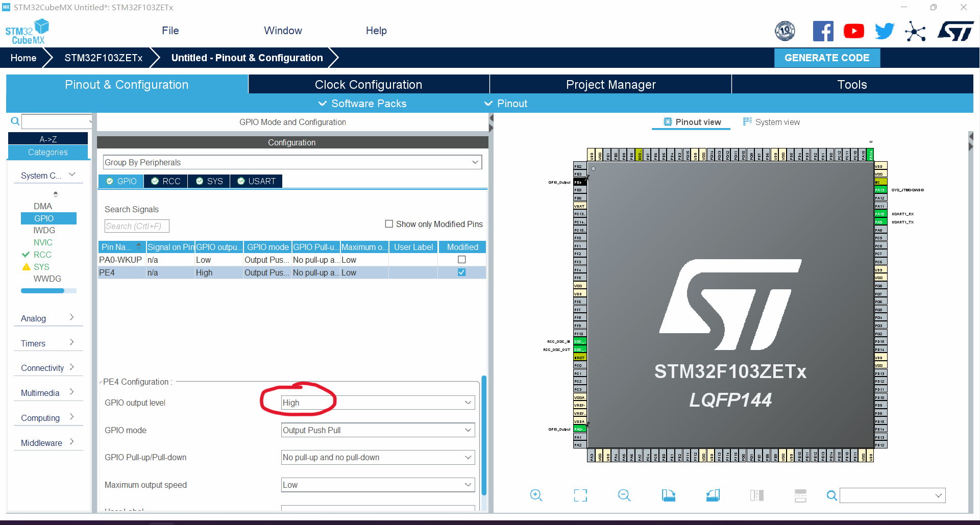Image resolution: width=980 pixels, height=525 pixels.
Task: Select green PA13 pin on chip
Action: point(880,190)
